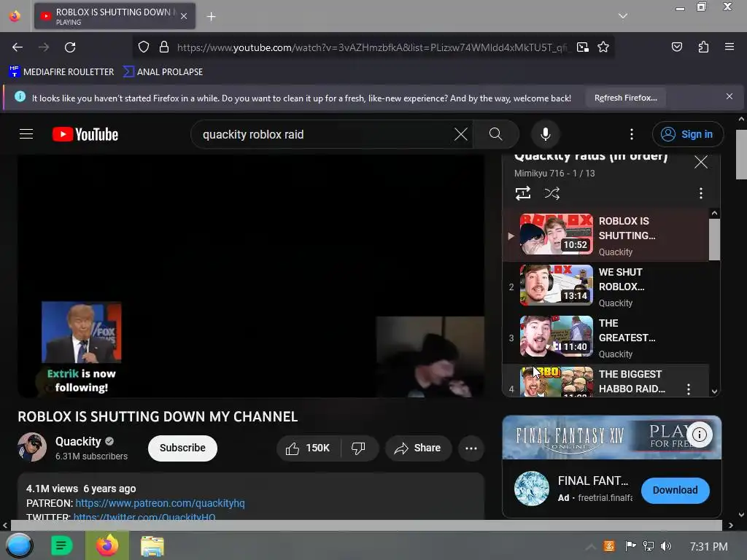Go back with the browser back arrow

[x=18, y=47]
